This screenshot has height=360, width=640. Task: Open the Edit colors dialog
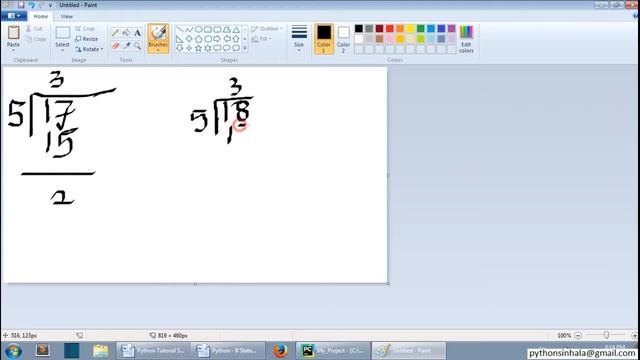tap(466, 39)
